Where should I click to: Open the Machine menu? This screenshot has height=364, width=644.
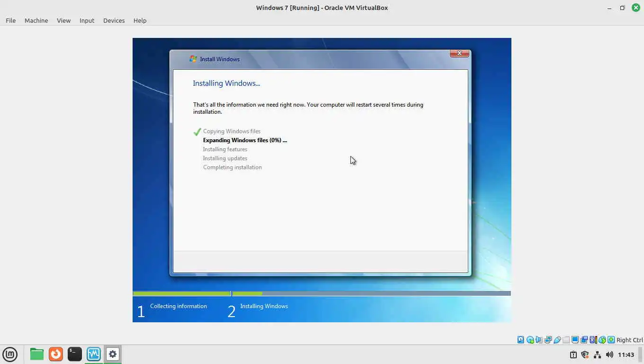(x=36, y=20)
